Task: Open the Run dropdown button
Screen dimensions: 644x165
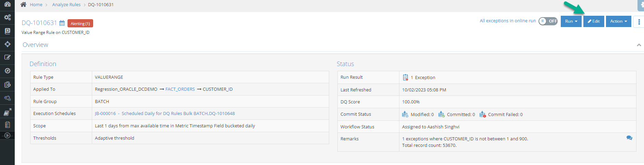Action: pos(571,21)
